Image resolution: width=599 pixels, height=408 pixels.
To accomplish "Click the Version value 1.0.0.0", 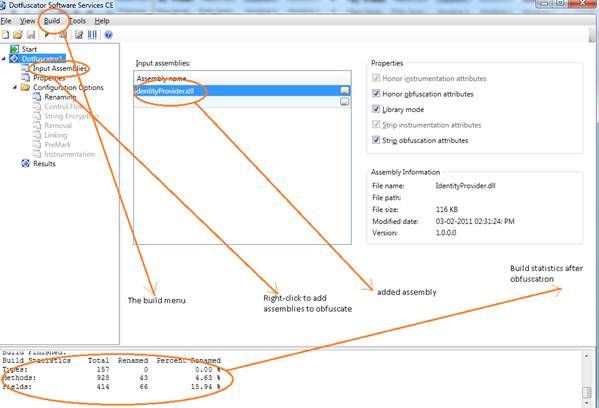I will 446,233.
